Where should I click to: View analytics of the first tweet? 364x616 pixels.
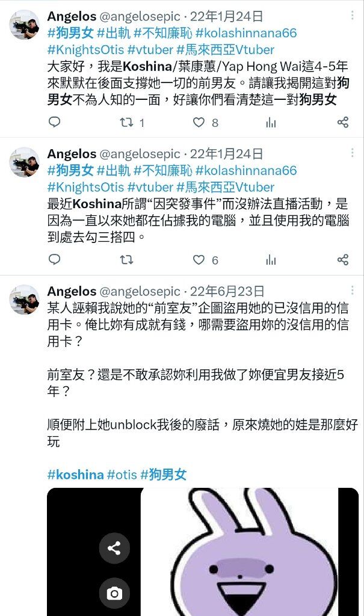tap(271, 123)
